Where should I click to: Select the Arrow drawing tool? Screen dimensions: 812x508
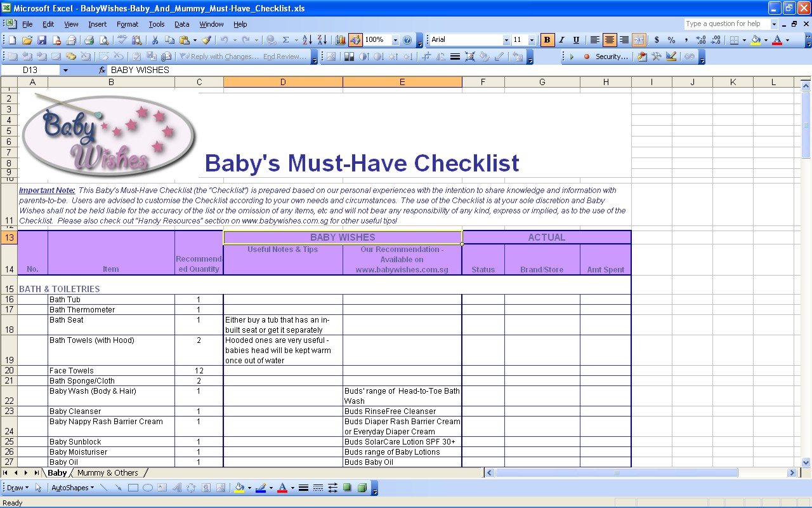[118, 488]
